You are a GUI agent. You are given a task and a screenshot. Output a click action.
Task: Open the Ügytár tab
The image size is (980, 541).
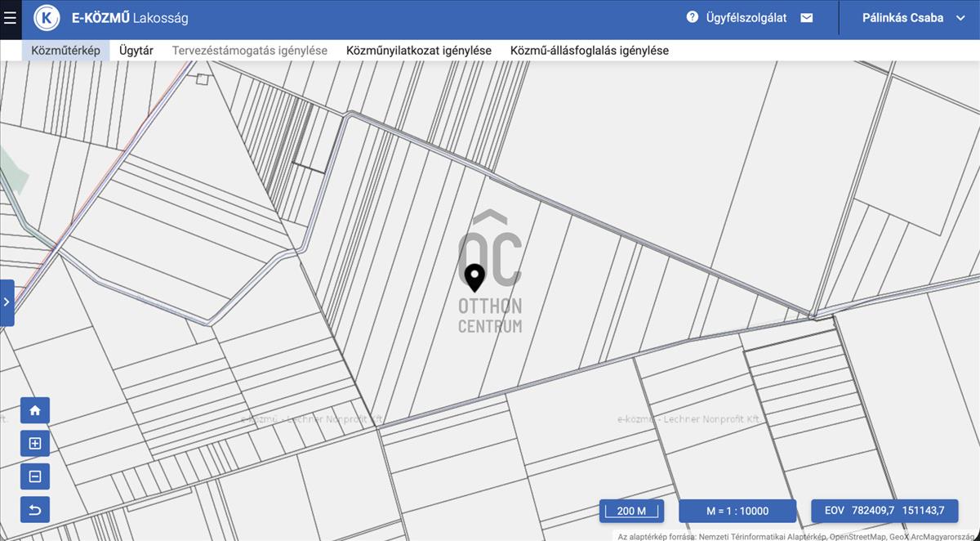pyautogui.click(x=136, y=51)
